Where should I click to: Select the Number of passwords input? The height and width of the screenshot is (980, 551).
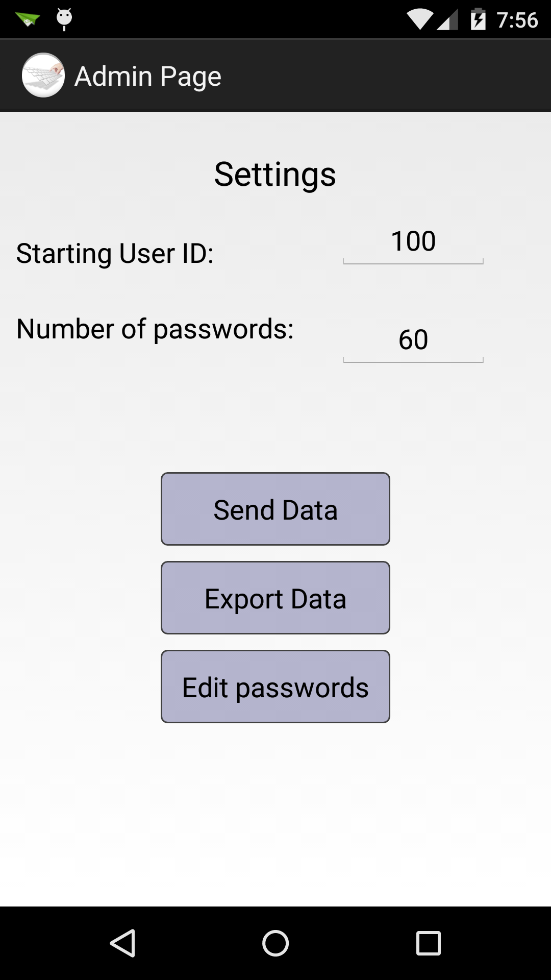pos(413,340)
